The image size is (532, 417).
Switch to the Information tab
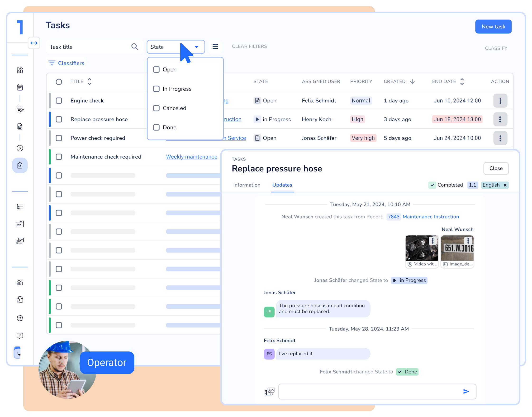[x=247, y=185]
